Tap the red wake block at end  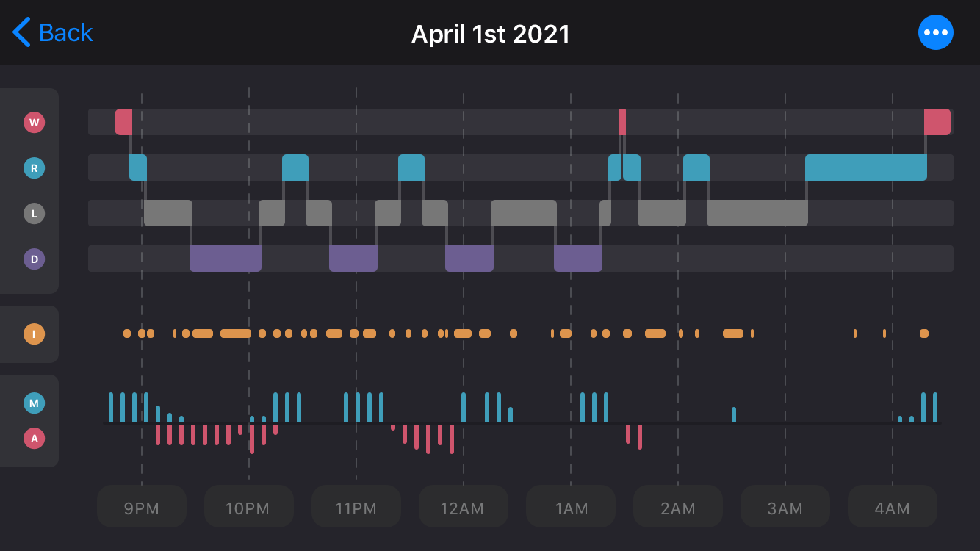pyautogui.click(x=937, y=122)
